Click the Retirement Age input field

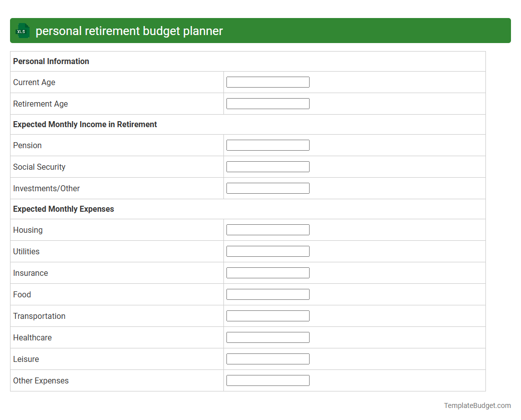(x=268, y=103)
